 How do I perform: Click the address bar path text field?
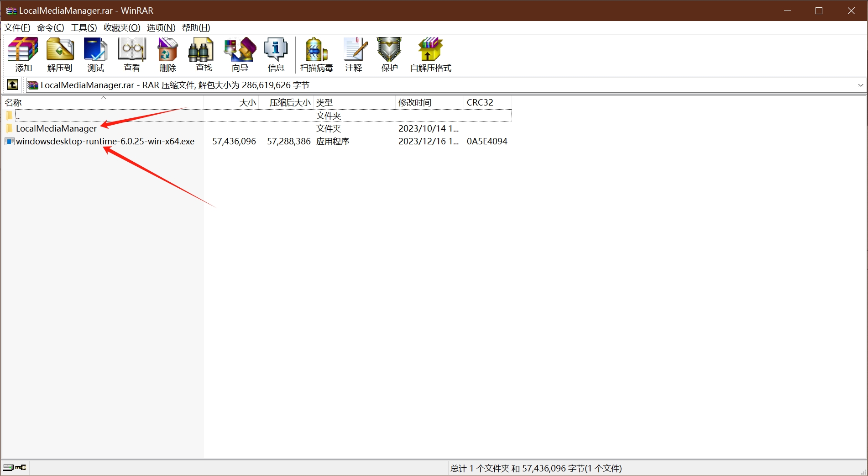click(x=445, y=85)
